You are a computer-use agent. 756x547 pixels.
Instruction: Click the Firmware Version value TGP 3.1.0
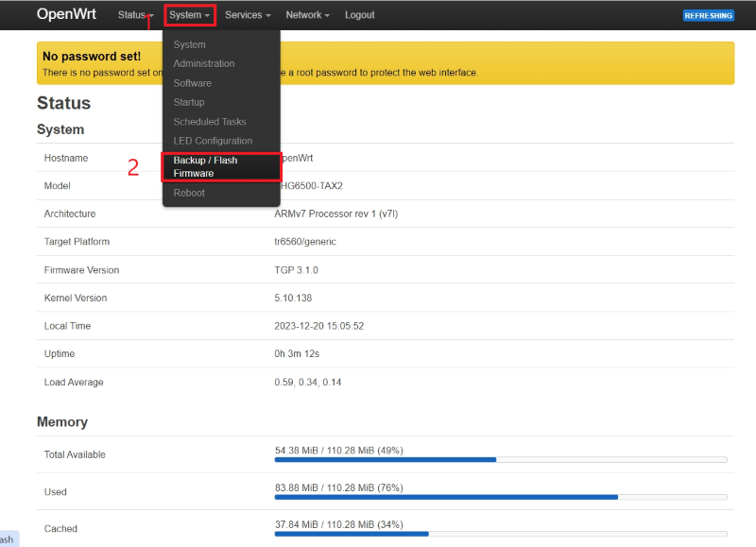299,270
